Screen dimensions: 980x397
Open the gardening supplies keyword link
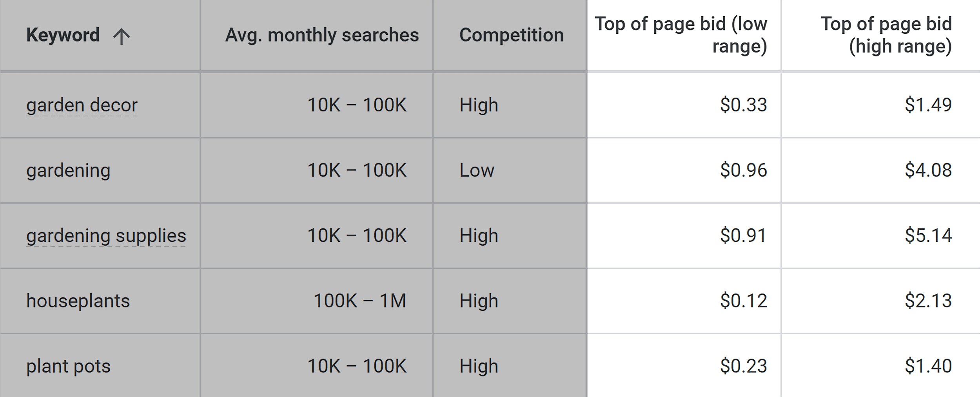point(105,236)
